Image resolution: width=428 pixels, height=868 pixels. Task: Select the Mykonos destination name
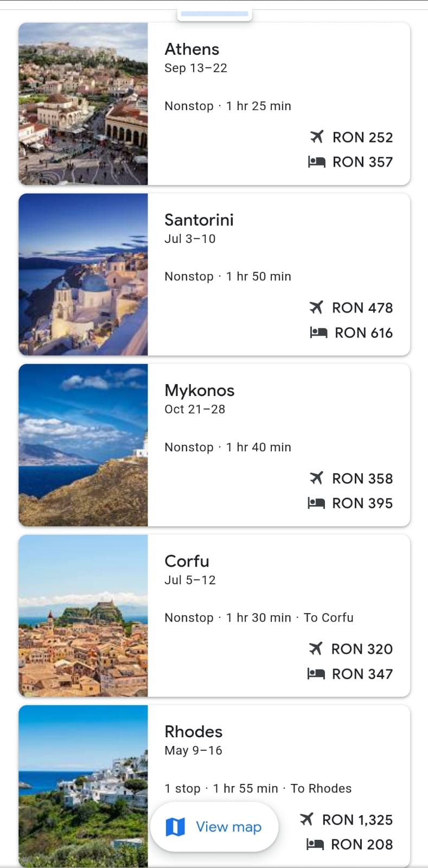(200, 391)
